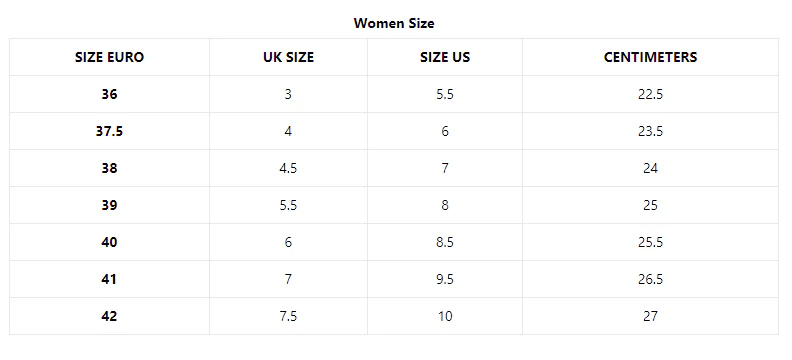The image size is (792, 360).
Task: Select US size 5.5 cell
Action: tap(445, 94)
